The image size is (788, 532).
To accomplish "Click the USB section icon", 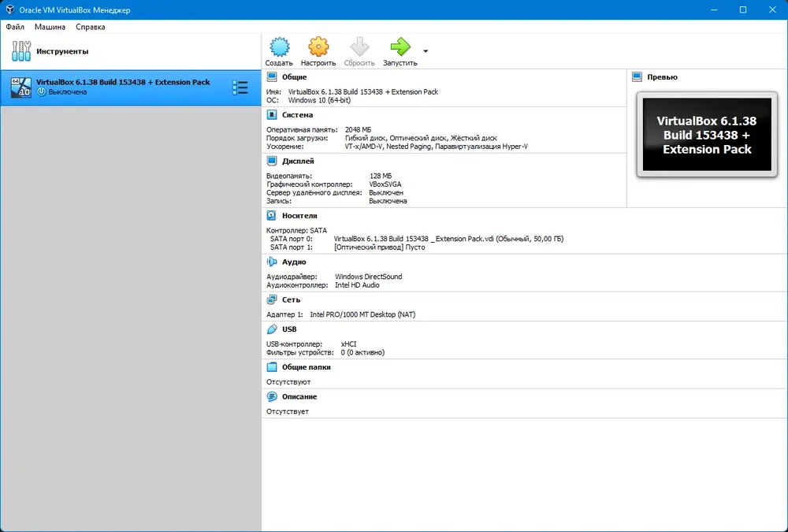I will tap(271, 329).
